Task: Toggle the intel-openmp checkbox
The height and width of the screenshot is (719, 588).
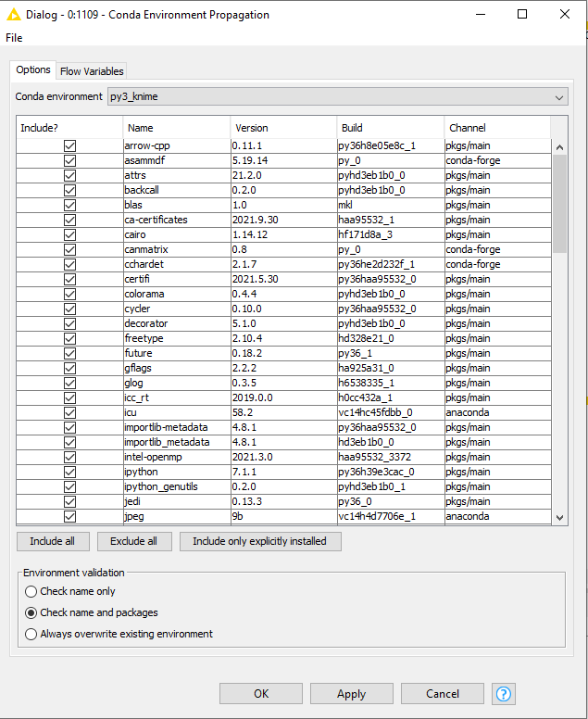Action: (x=69, y=457)
